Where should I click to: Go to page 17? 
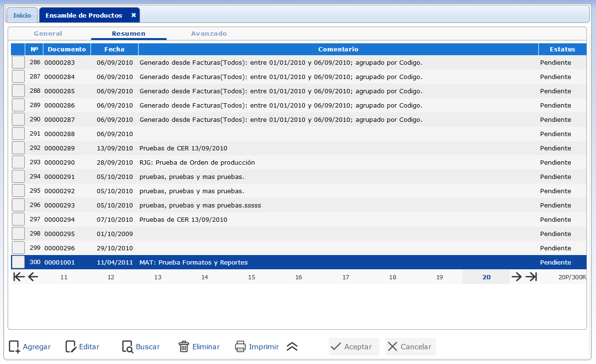pyautogui.click(x=345, y=277)
